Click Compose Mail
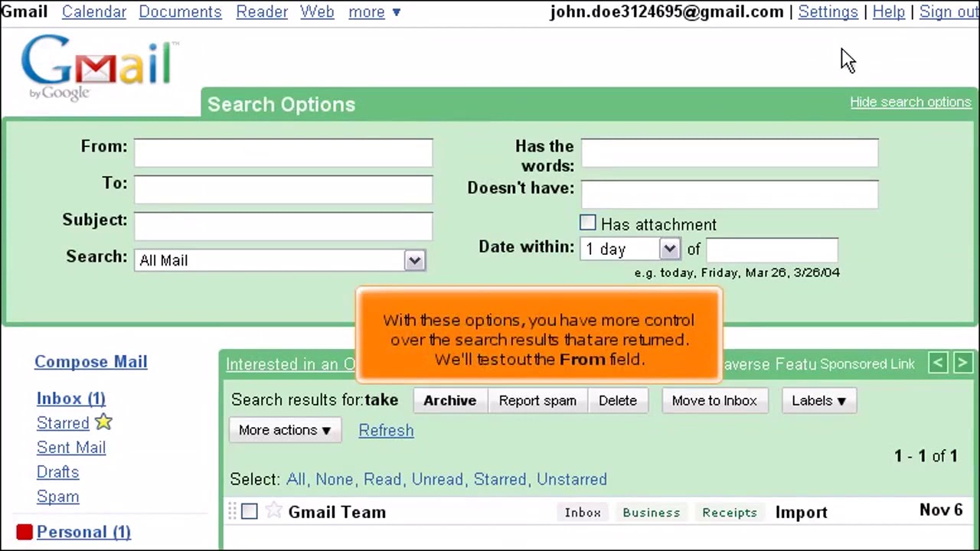 [90, 361]
